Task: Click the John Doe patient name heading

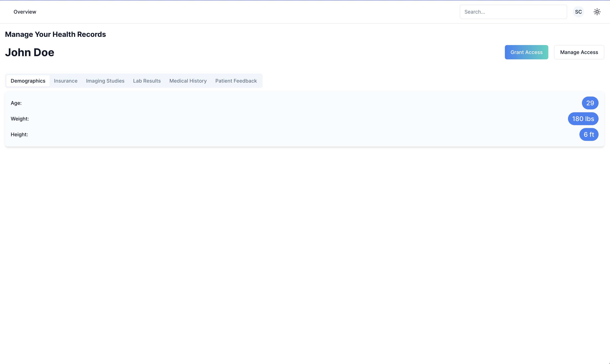Action: point(30,53)
